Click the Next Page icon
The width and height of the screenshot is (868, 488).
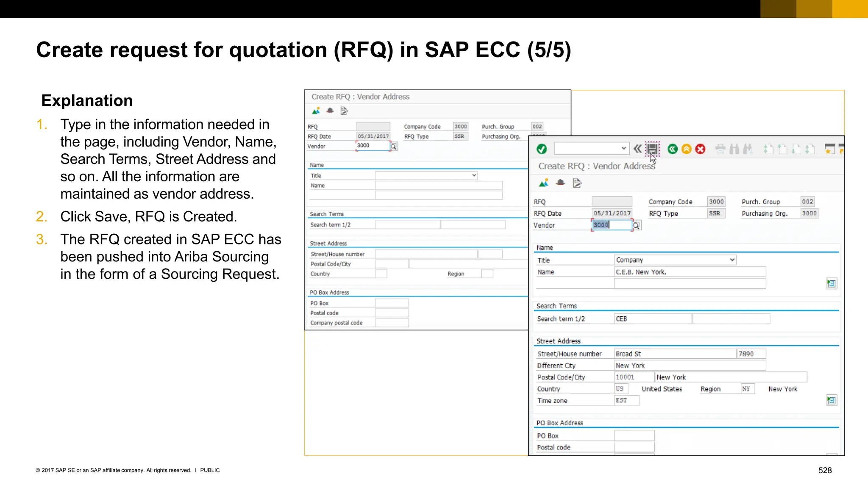point(796,149)
